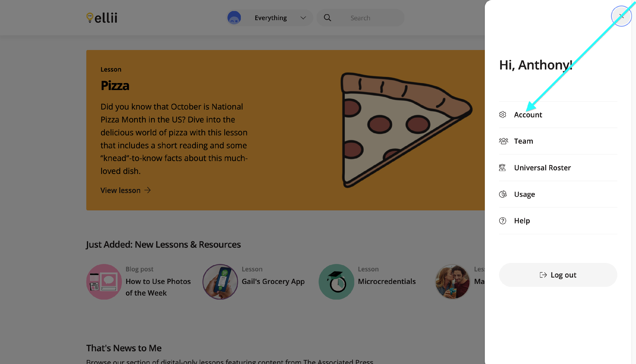Open the Usage menu entry
This screenshot has width=636, height=364.
524,194
